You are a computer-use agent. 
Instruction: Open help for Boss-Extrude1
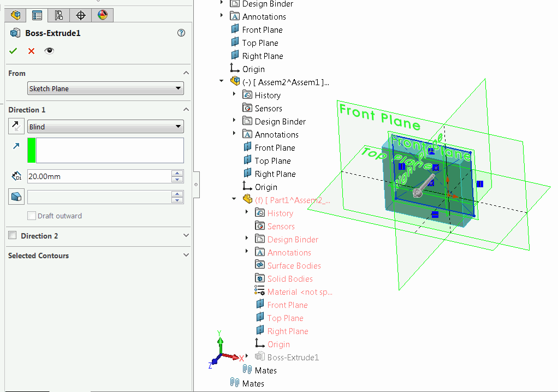pos(181,33)
